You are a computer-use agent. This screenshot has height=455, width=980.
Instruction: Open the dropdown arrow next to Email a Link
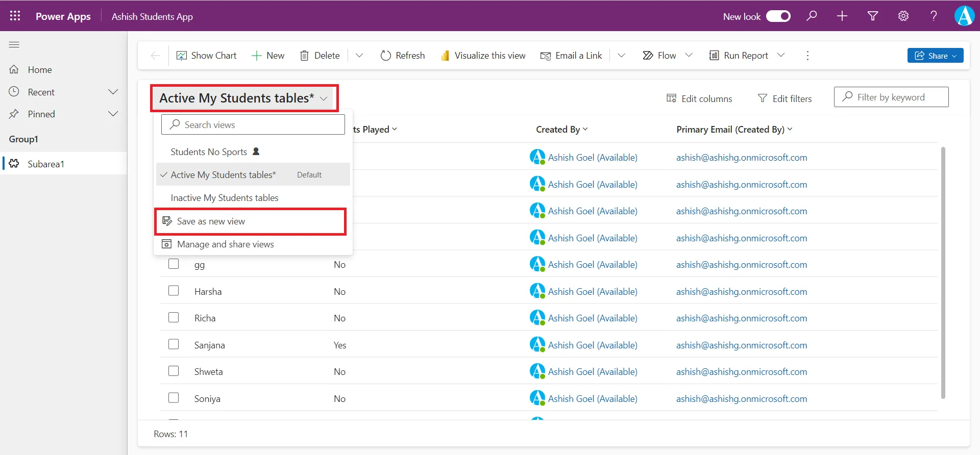(x=621, y=56)
